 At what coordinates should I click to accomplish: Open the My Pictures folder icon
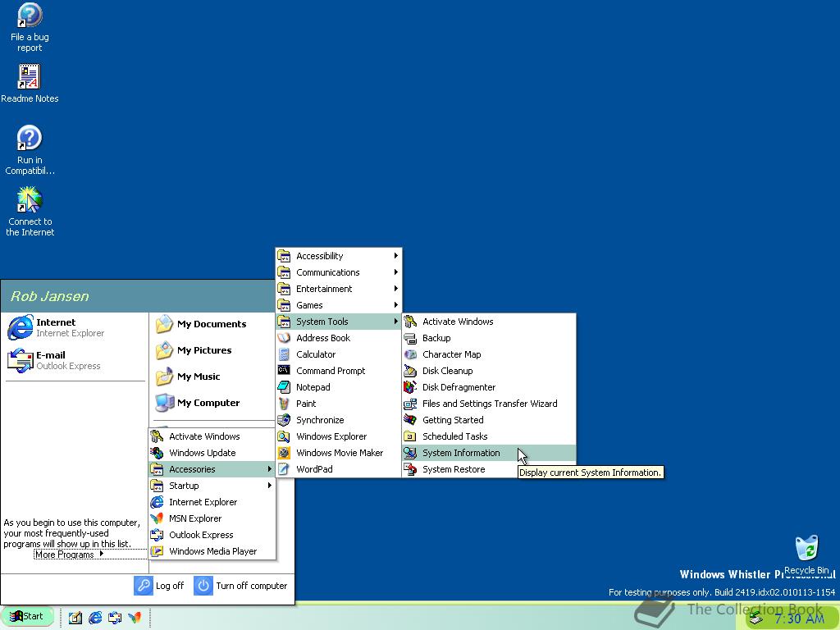tap(164, 350)
